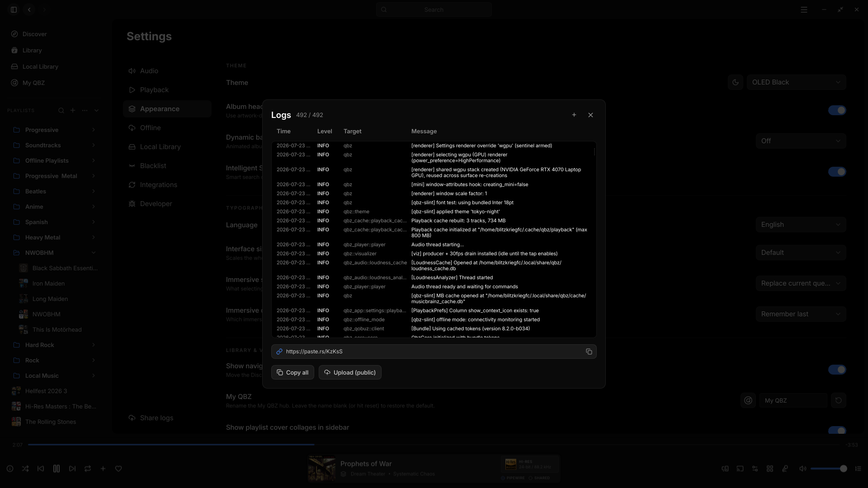Open playlists more options ellipsis

point(85,110)
